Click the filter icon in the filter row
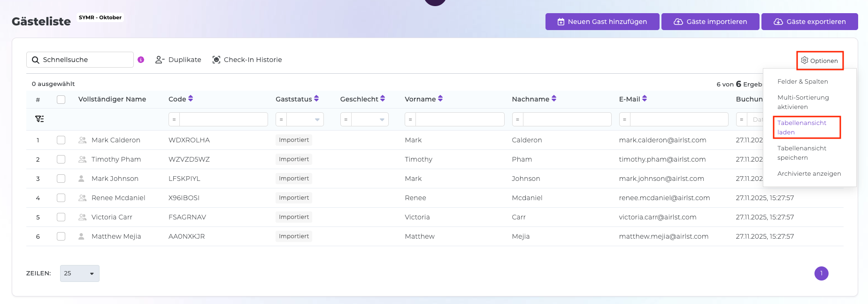 tap(39, 119)
